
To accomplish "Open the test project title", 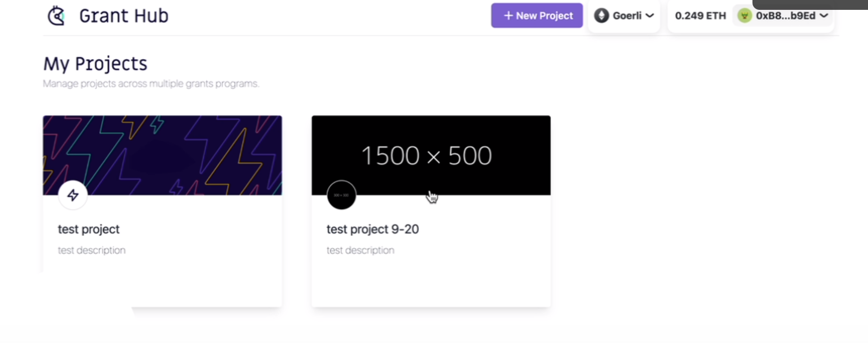I will 89,229.
